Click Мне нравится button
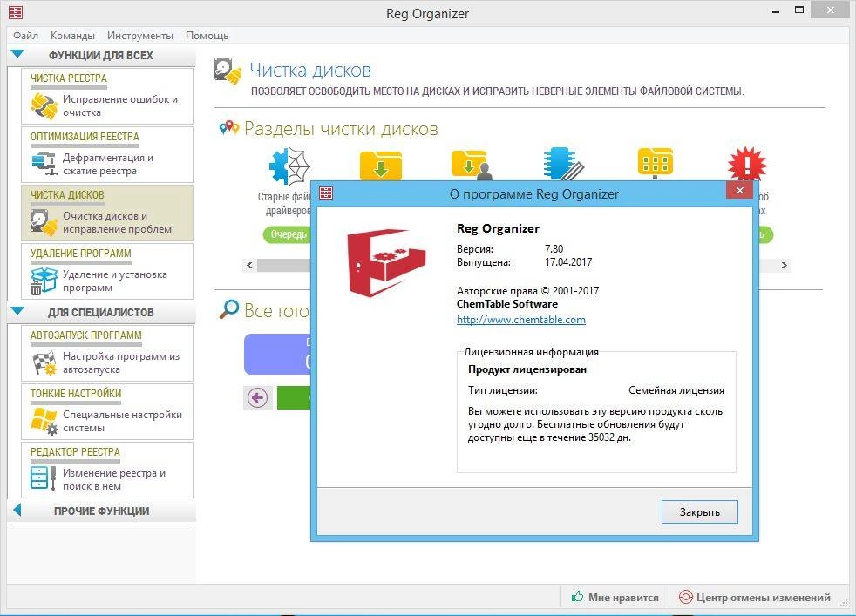This screenshot has height=616, width=856. [x=615, y=597]
